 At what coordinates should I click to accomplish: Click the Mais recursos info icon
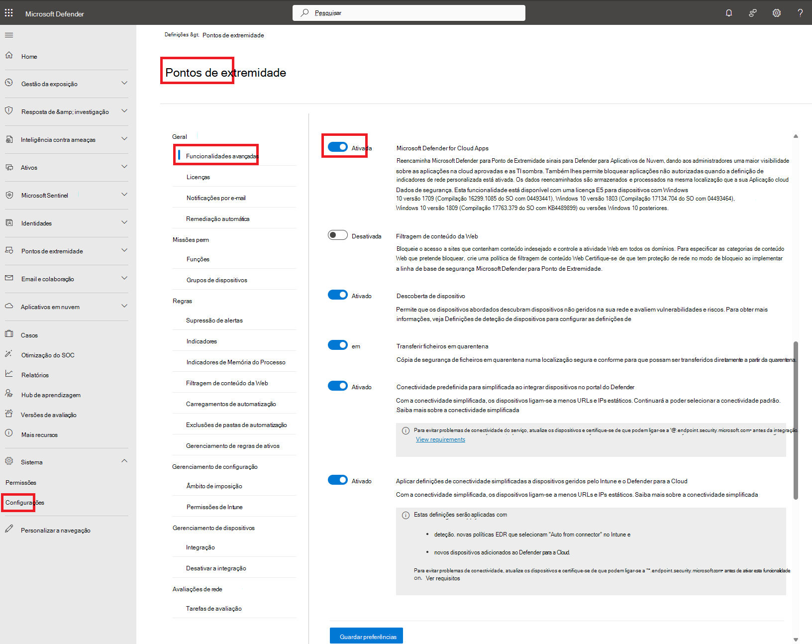pyautogui.click(x=9, y=433)
